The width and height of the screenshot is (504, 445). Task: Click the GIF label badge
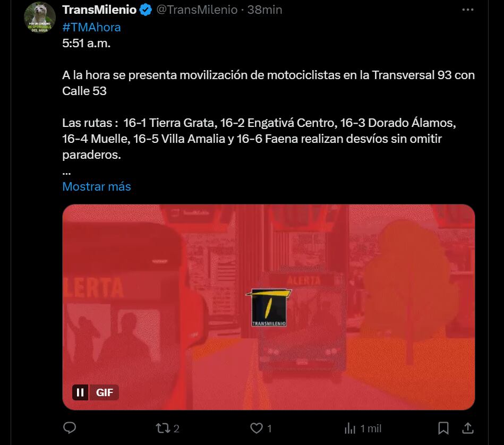tap(105, 392)
